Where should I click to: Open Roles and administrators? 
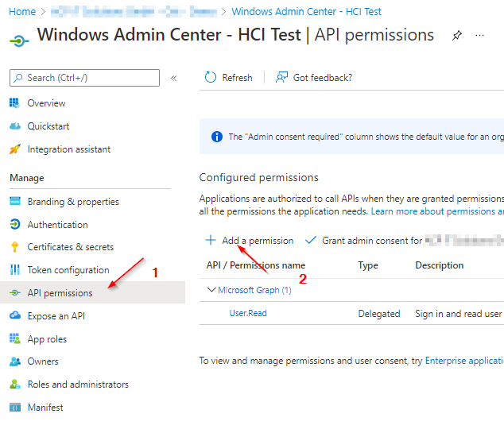(x=78, y=385)
